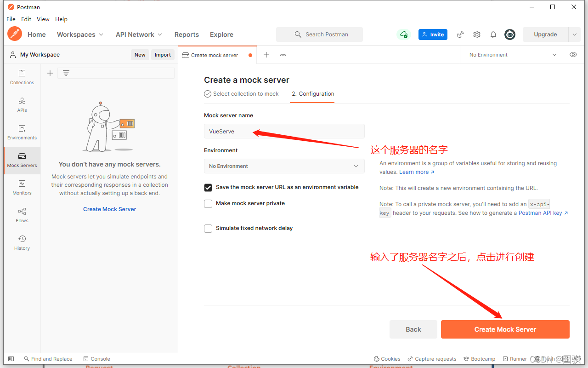Image resolution: width=588 pixels, height=368 pixels.
Task: Open Cookies from status bar
Action: point(387,359)
